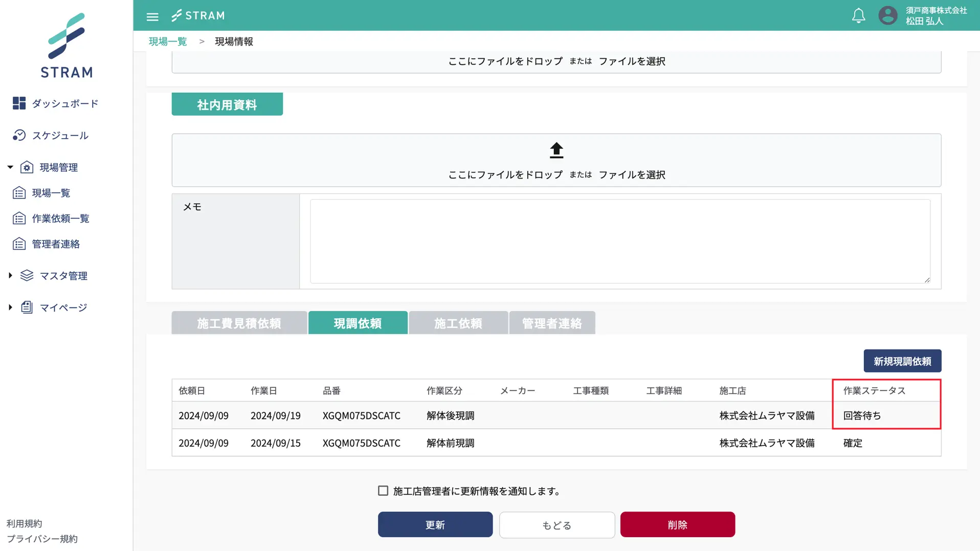Switch to the 施工依頼 tab
Image resolution: width=980 pixels, height=551 pixels.
[x=458, y=323]
